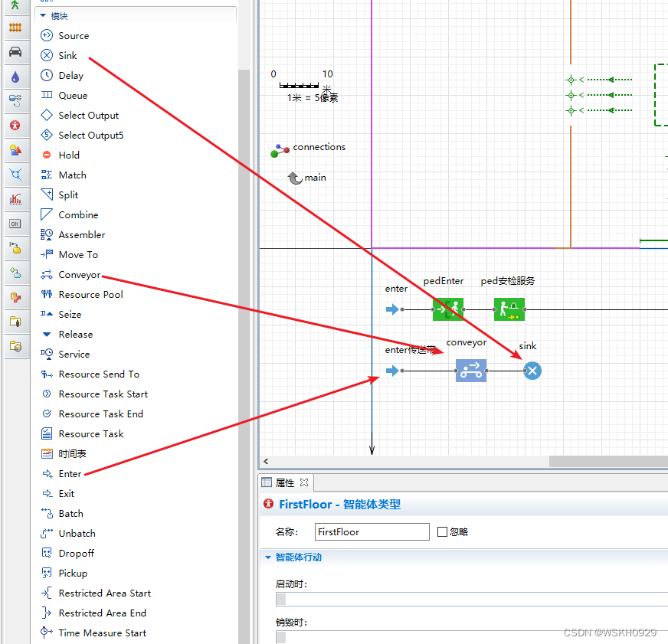Click the 销毁时 code field
668x644 pixels.
tap(472, 637)
